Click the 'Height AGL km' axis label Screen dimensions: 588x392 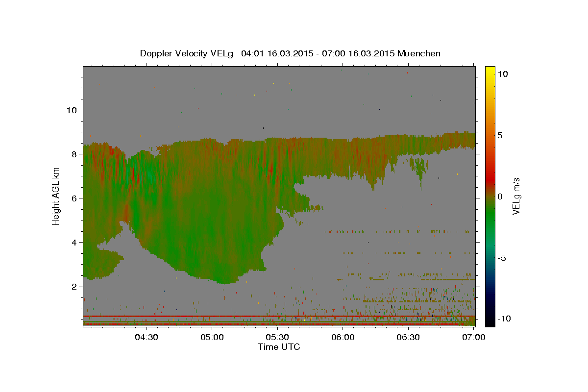[56, 196]
